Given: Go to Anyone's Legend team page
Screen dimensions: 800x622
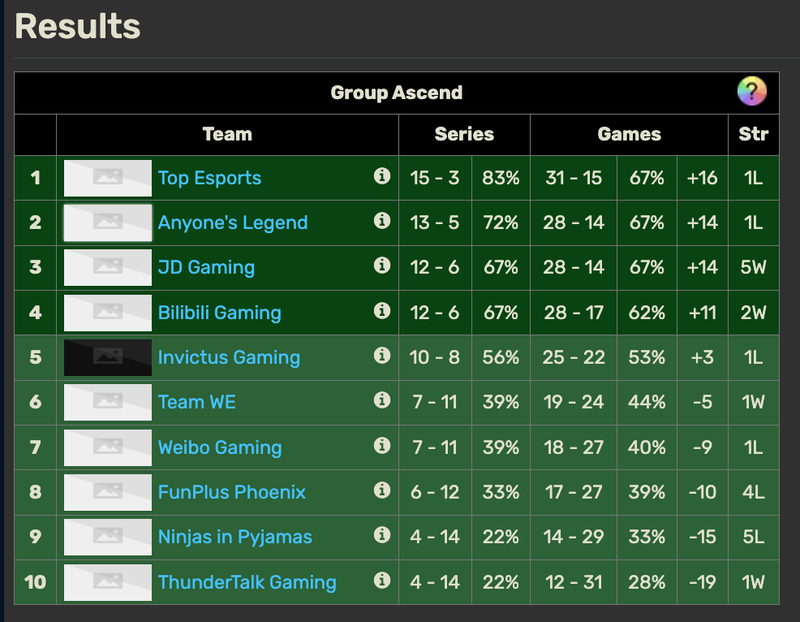Looking at the screenshot, I should pyautogui.click(x=232, y=223).
